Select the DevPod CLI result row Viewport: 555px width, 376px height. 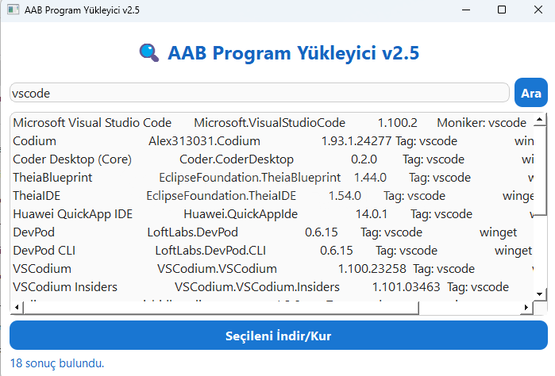(x=273, y=251)
